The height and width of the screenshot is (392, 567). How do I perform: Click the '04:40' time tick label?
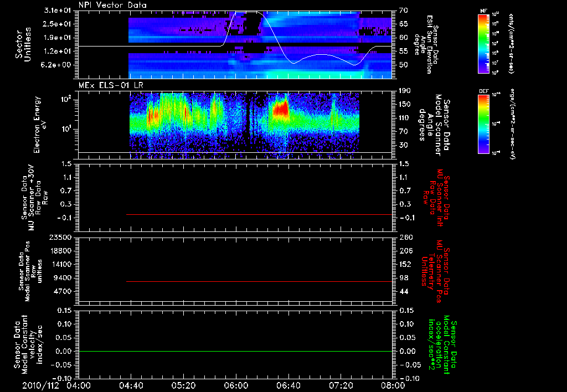tap(131, 385)
